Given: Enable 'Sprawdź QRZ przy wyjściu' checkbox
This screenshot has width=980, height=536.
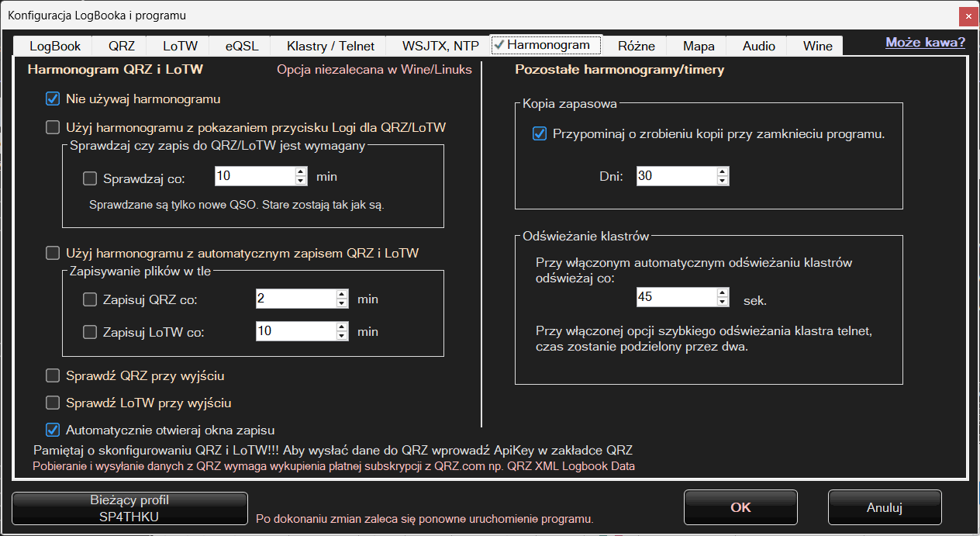Looking at the screenshot, I should pos(53,376).
